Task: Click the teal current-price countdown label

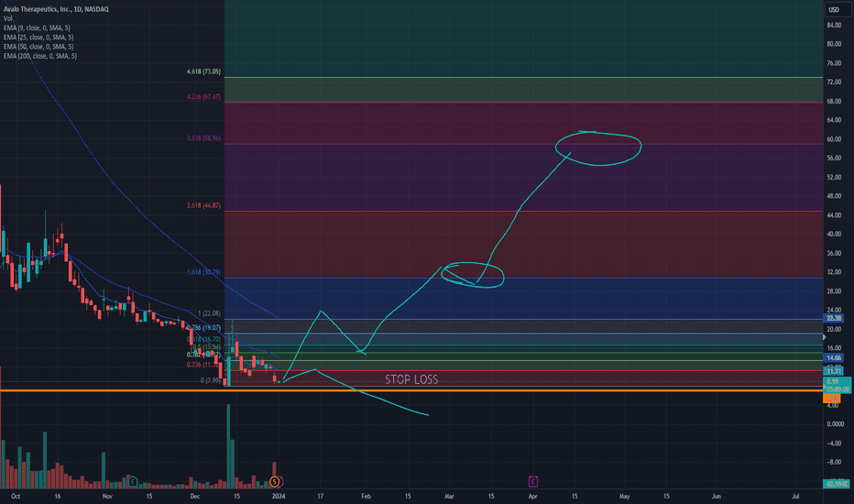Action: click(x=837, y=385)
